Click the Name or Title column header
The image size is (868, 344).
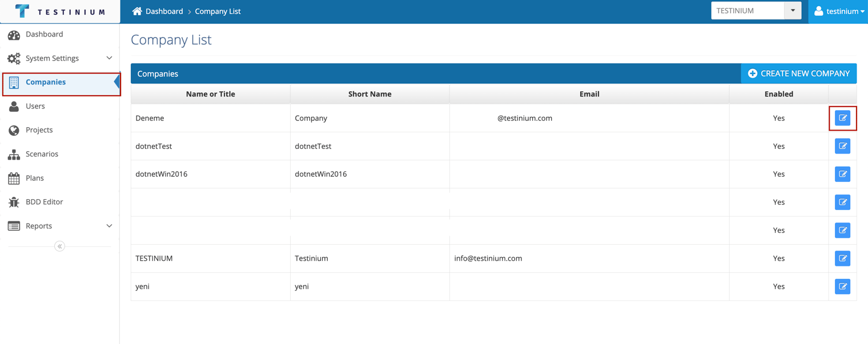(211, 94)
